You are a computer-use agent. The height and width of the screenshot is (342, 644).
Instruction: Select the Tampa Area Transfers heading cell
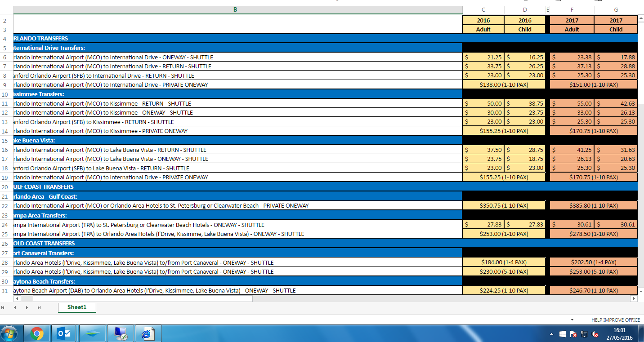click(238, 216)
